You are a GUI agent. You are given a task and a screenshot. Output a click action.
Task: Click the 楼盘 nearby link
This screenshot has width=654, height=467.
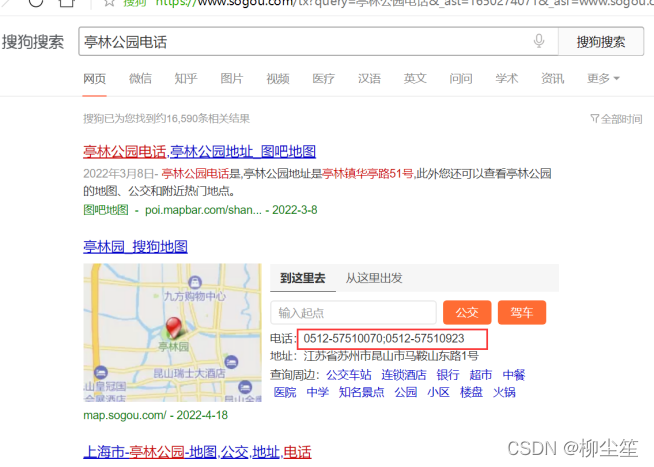[x=471, y=392]
